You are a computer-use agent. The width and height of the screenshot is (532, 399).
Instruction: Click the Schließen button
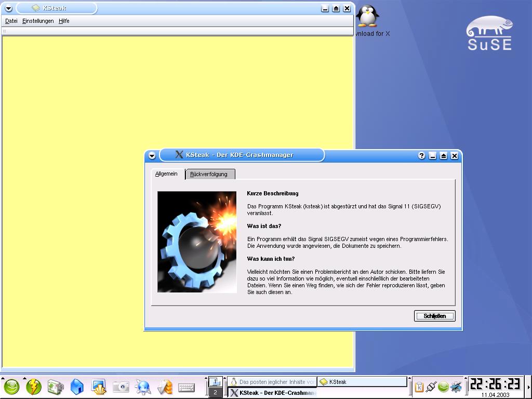(435, 316)
